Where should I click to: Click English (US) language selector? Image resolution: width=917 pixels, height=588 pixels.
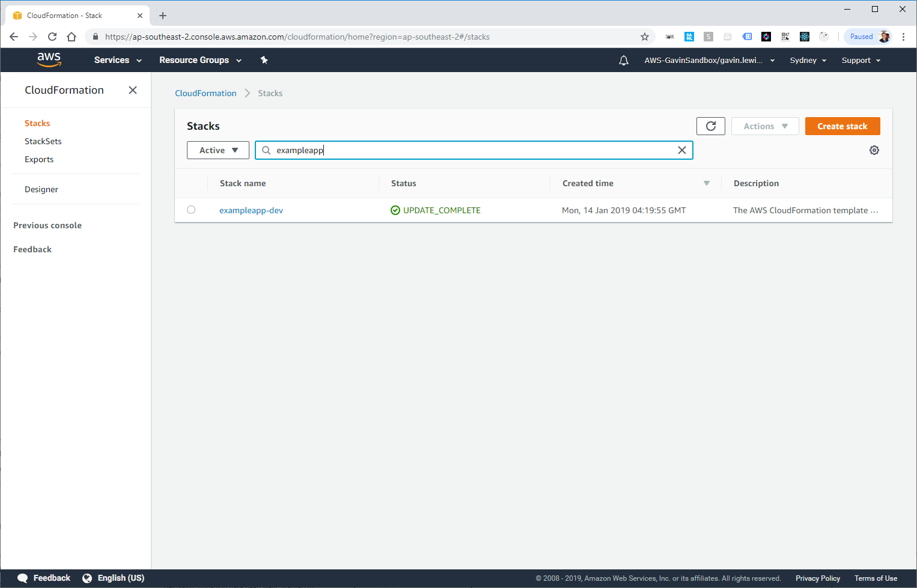pyautogui.click(x=121, y=578)
